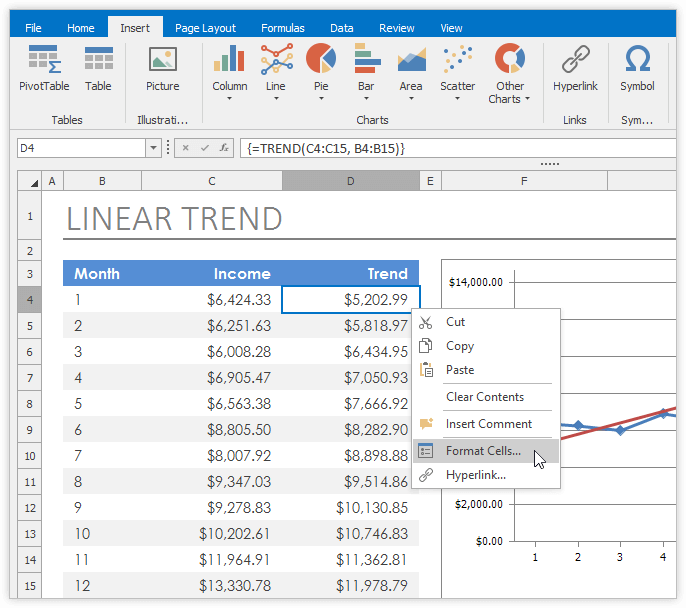This screenshot has height=608, width=686.
Task: Click the select-all corner of the sheet
Action: [29, 181]
